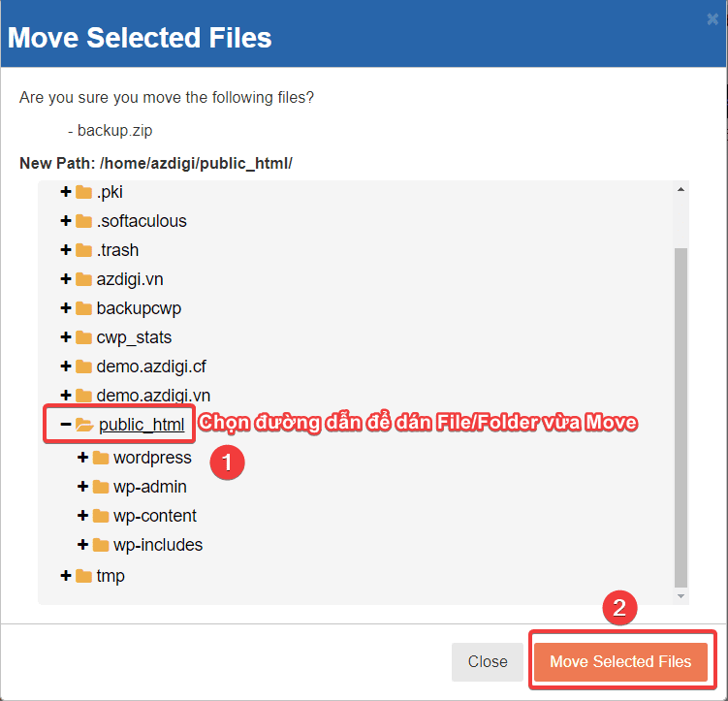Expand the backupcwp folder node
This screenshot has height=701, width=728.
pyautogui.click(x=66, y=308)
